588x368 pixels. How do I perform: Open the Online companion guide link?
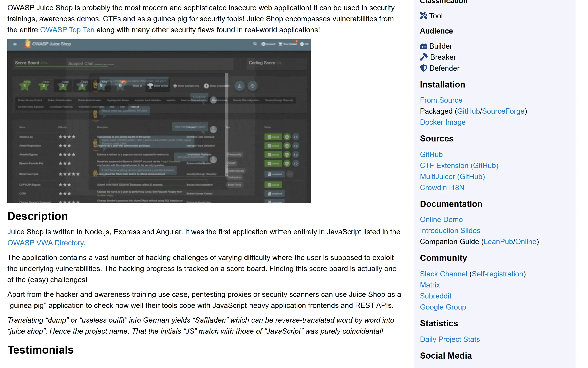[x=526, y=241]
